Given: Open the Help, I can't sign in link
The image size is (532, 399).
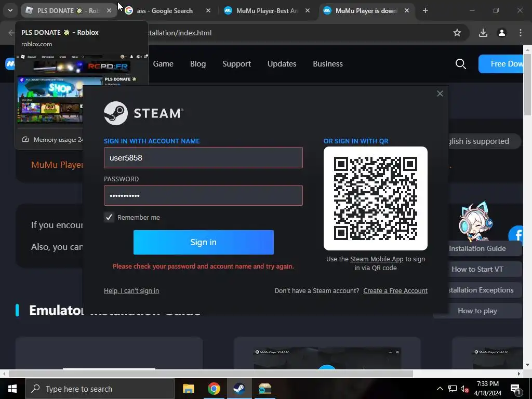Looking at the screenshot, I should pos(131,291).
